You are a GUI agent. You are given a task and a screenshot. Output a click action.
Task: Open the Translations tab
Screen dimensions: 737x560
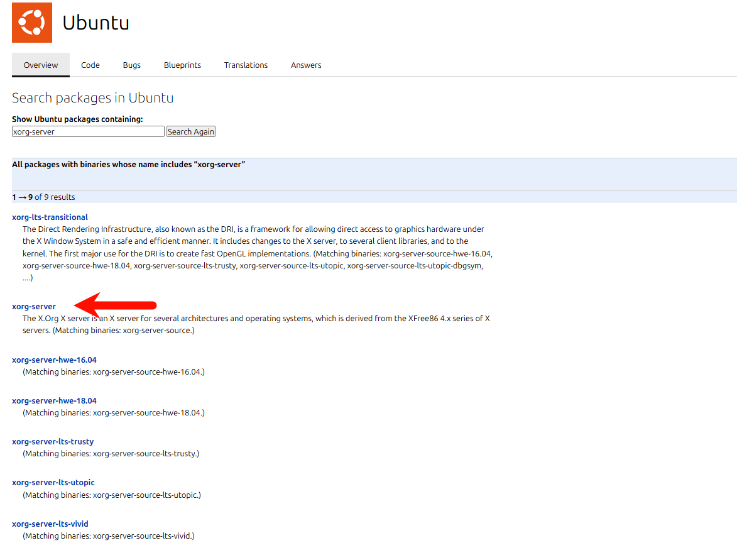[x=246, y=65]
